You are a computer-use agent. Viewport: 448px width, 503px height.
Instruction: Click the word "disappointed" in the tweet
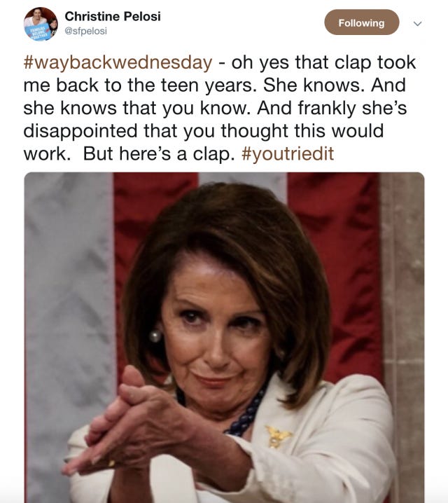(x=80, y=131)
